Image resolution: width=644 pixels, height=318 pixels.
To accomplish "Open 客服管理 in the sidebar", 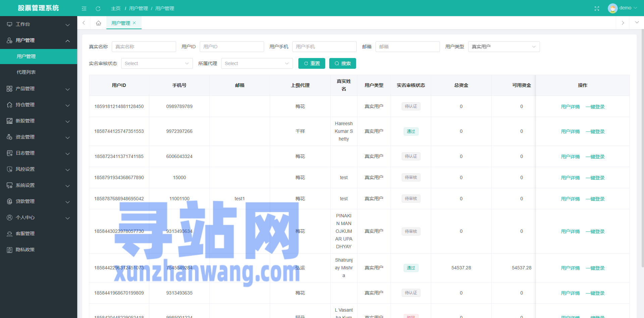I will pos(25,233).
